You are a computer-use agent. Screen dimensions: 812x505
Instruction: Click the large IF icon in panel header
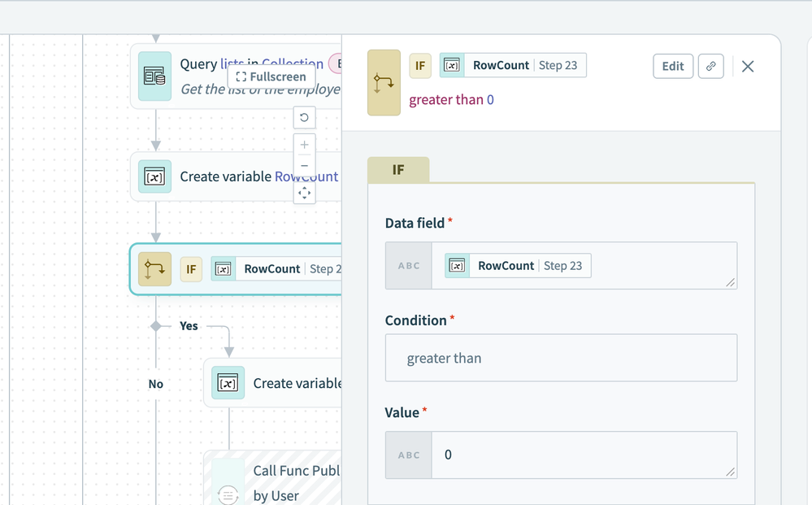pyautogui.click(x=384, y=83)
